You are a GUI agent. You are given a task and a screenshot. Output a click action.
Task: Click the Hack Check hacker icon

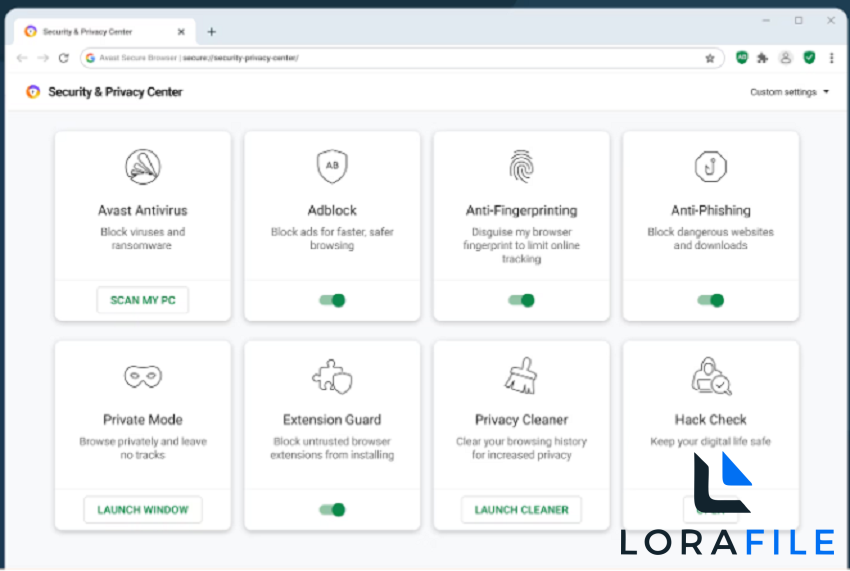[711, 375]
